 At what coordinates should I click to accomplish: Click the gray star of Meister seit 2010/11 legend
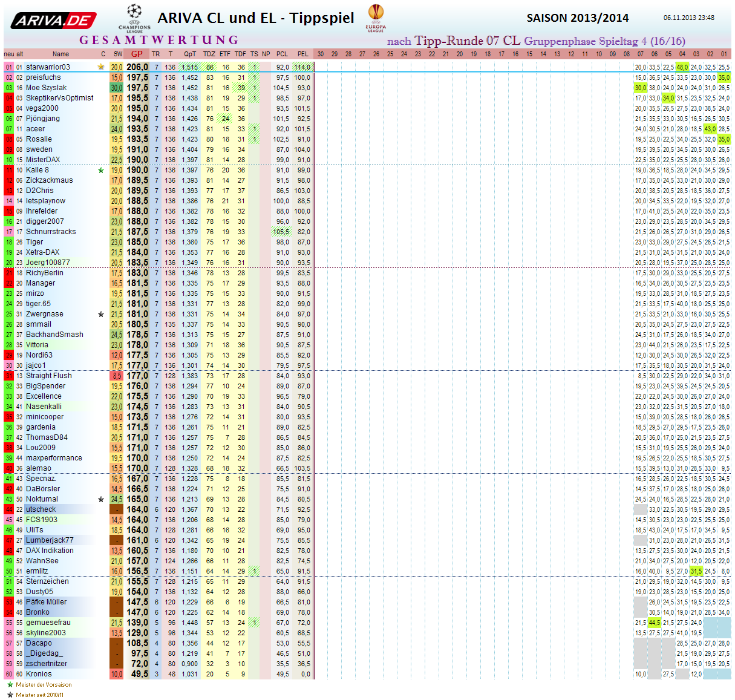pos(10,695)
